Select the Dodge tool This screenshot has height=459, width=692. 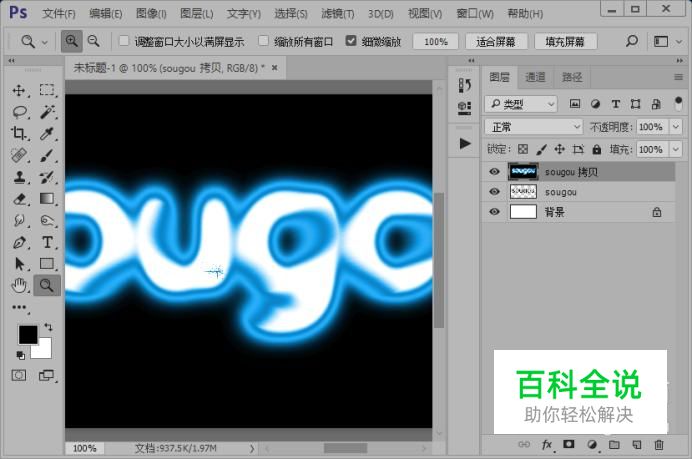(x=47, y=220)
